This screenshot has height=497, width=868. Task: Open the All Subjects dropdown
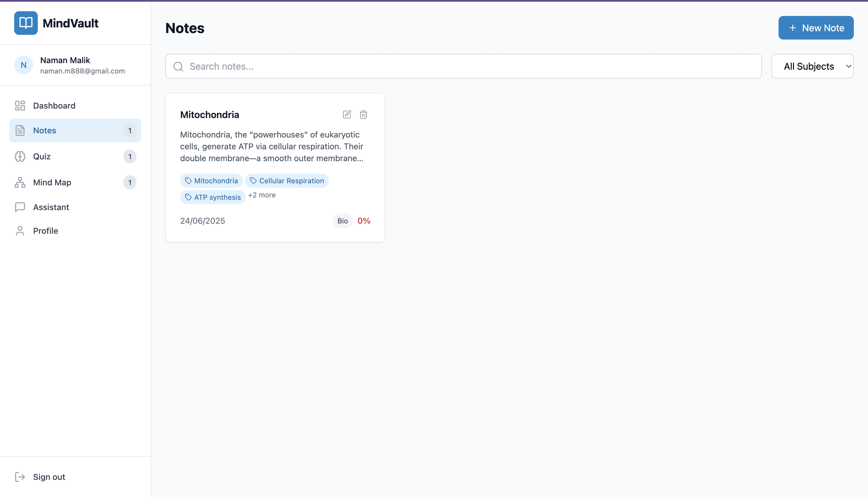tap(812, 66)
